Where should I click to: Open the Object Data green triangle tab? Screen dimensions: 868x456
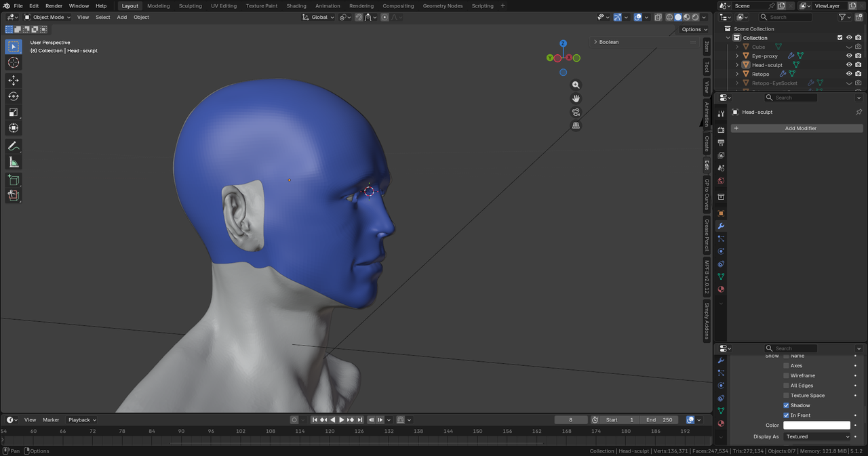(721, 276)
